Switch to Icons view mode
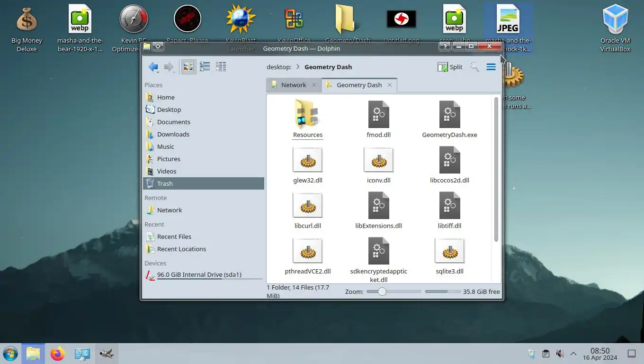This screenshot has width=644, height=364. click(x=188, y=67)
